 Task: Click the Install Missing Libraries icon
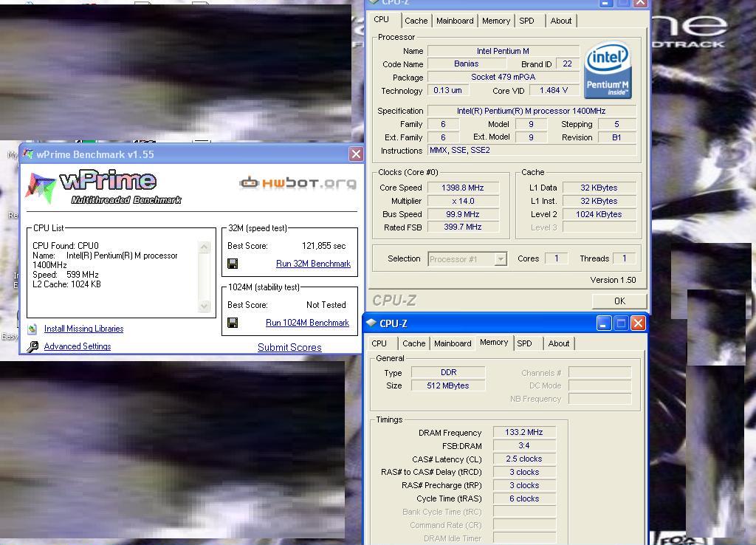click(x=32, y=329)
